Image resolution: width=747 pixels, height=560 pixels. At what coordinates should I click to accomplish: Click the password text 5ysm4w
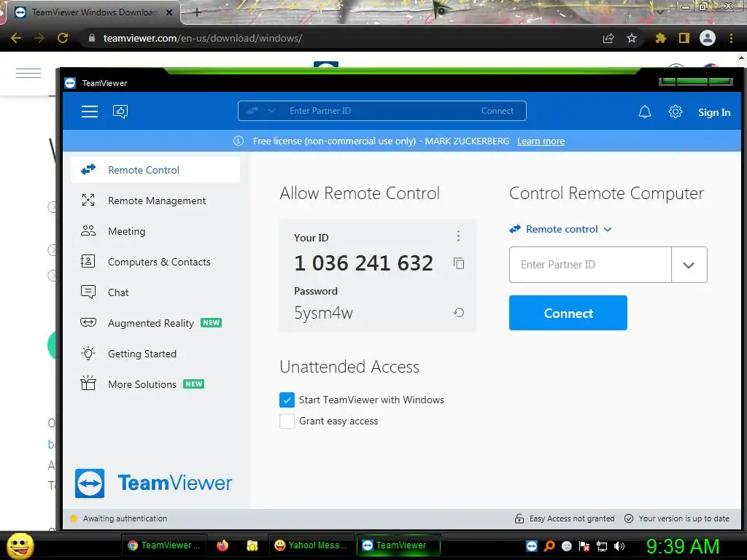coord(323,313)
